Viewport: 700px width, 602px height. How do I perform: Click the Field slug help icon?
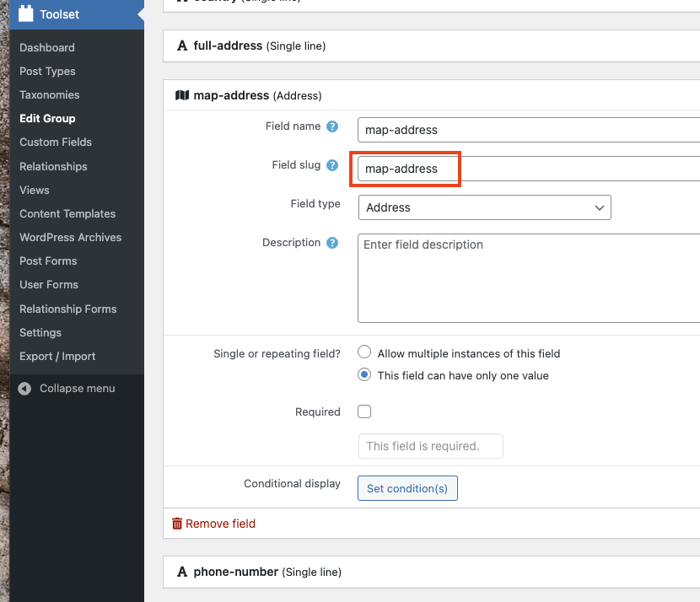(x=332, y=165)
